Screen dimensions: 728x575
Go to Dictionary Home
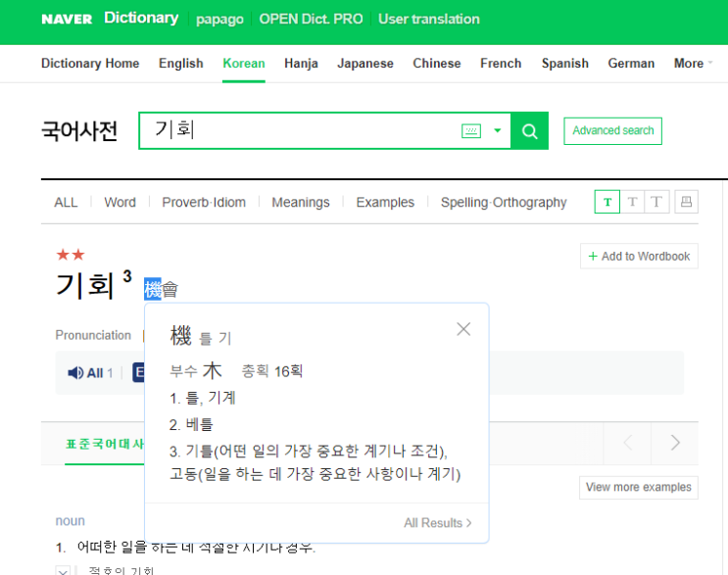click(x=90, y=63)
